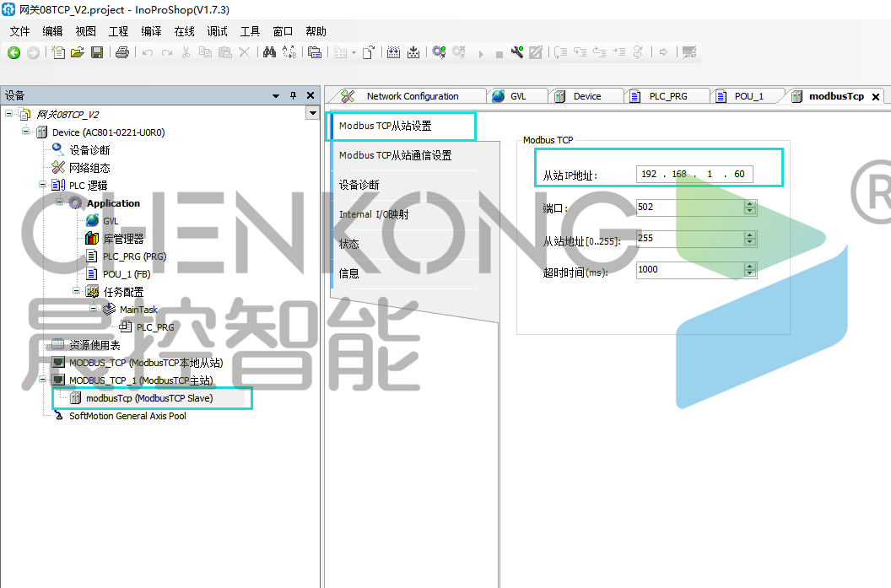Collapse the 任务配置 tree node
The image size is (891, 588).
pos(77,291)
